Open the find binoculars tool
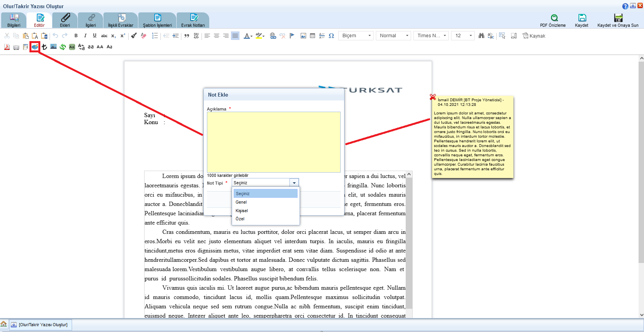The height and width of the screenshot is (332, 644). 481,36
